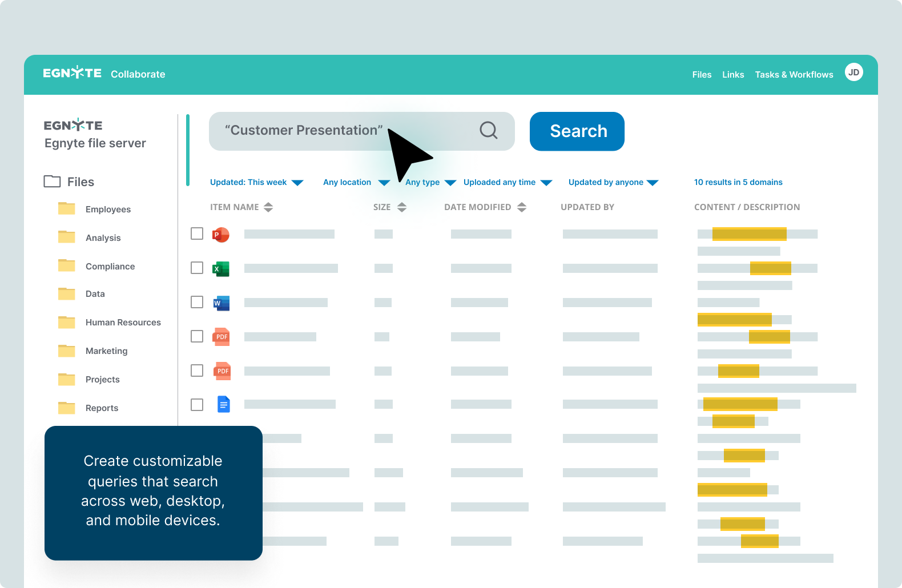Click the Customer Presentation search field
Image resolution: width=902 pixels, height=588 pixels.
[343, 131]
